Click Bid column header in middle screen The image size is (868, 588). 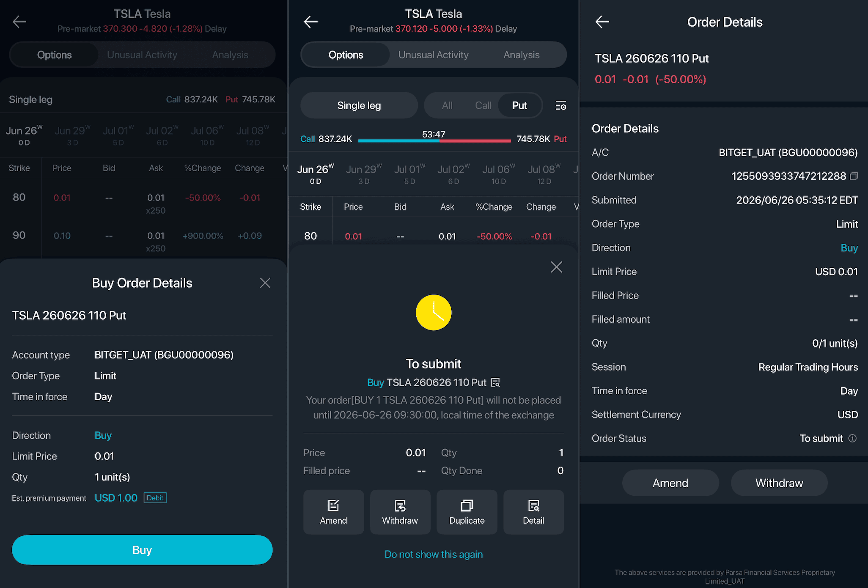[400, 207]
